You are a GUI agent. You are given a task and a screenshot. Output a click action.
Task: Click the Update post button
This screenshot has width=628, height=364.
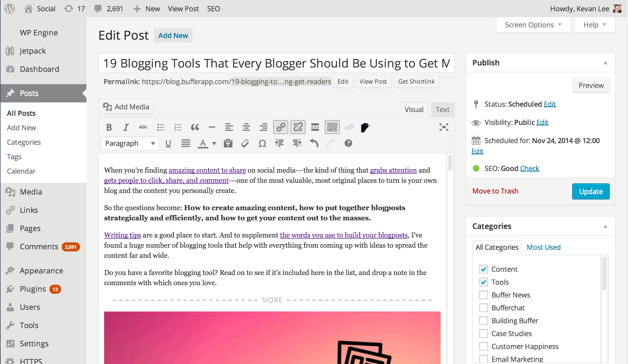coord(591,191)
